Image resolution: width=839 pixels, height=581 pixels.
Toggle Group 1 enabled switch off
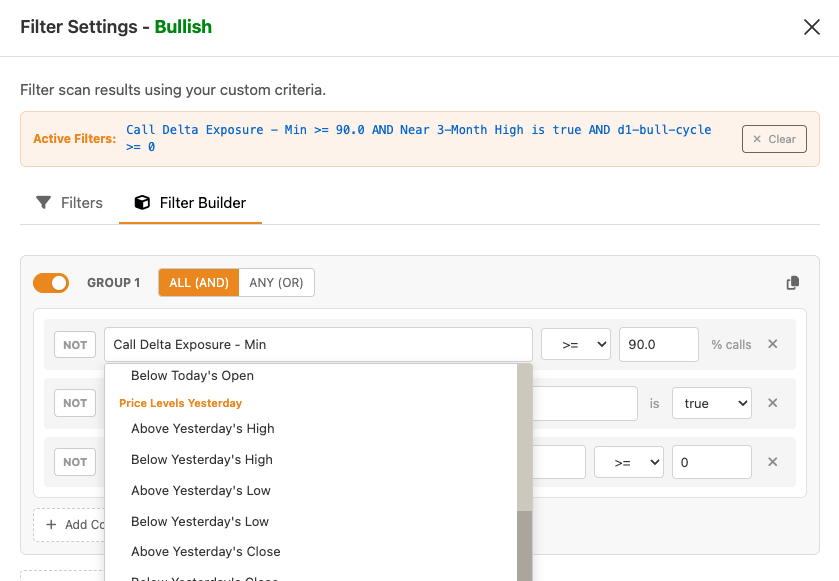pyautogui.click(x=51, y=283)
